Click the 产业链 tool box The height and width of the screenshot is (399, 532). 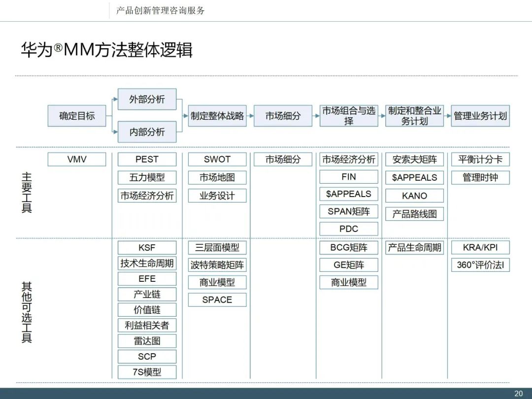coord(147,294)
